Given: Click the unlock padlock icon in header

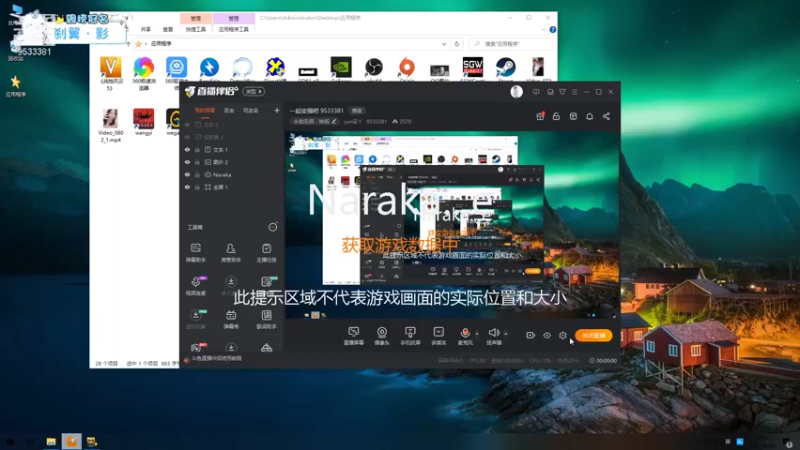Looking at the screenshot, I should pos(556,116).
